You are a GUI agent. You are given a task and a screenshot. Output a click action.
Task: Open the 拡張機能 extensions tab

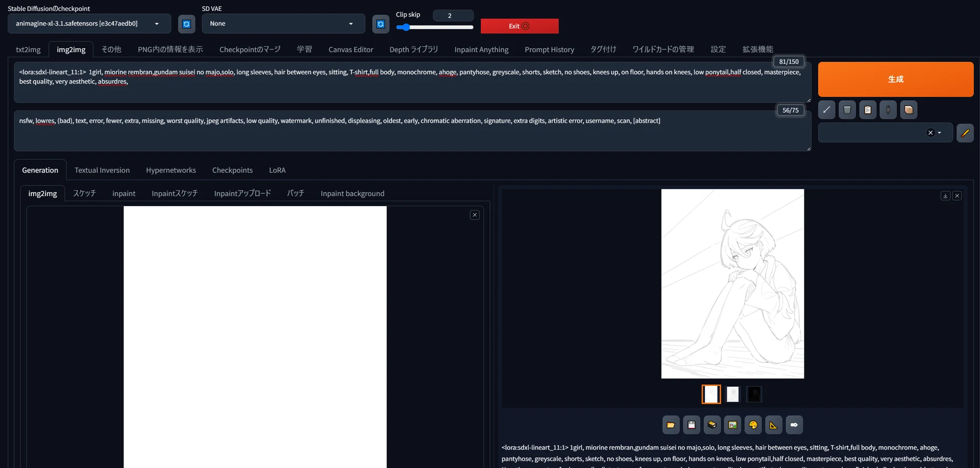757,50
